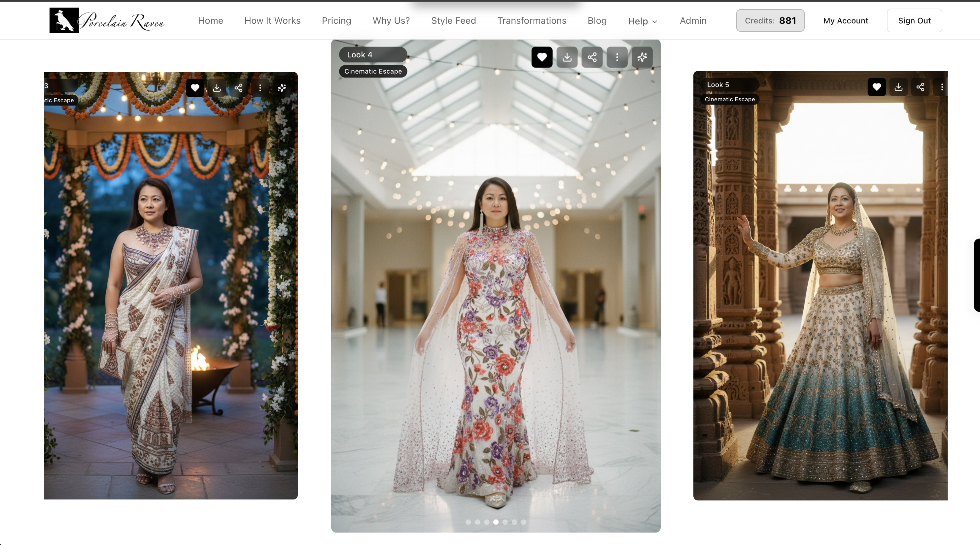
Task: Download the Look 5 image
Action: (898, 87)
